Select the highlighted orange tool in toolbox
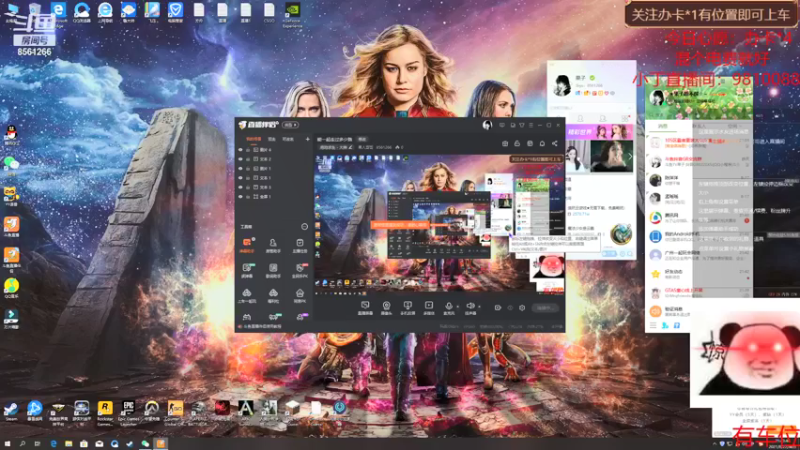This screenshot has width=800, height=450. tap(247, 244)
